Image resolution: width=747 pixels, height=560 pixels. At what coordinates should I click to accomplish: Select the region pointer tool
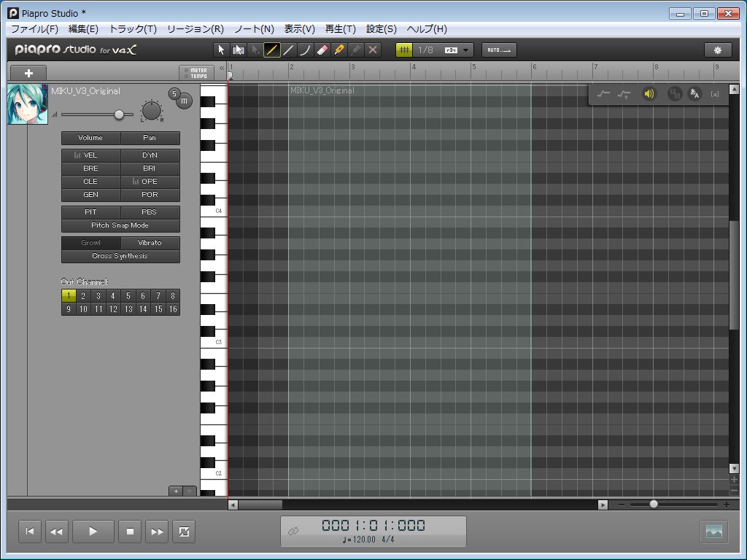click(239, 50)
